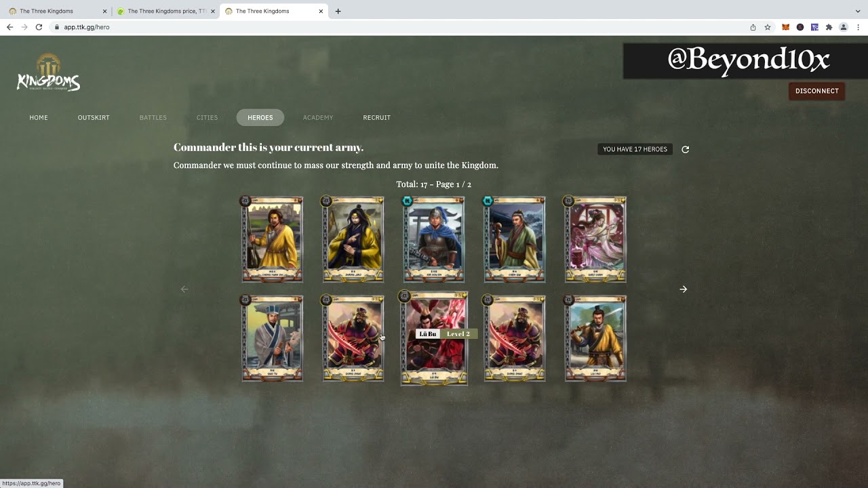Open a new browser tab

338,11
